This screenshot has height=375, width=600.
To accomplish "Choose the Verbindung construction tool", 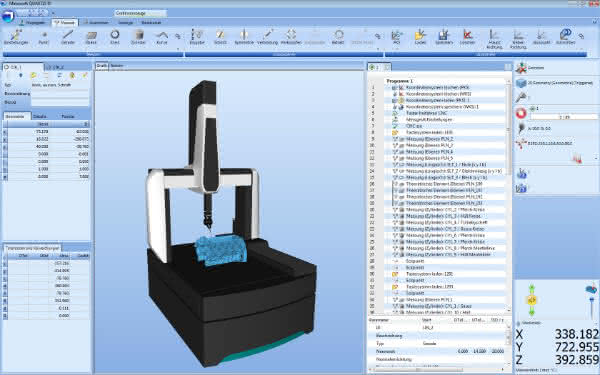I will pos(267,38).
